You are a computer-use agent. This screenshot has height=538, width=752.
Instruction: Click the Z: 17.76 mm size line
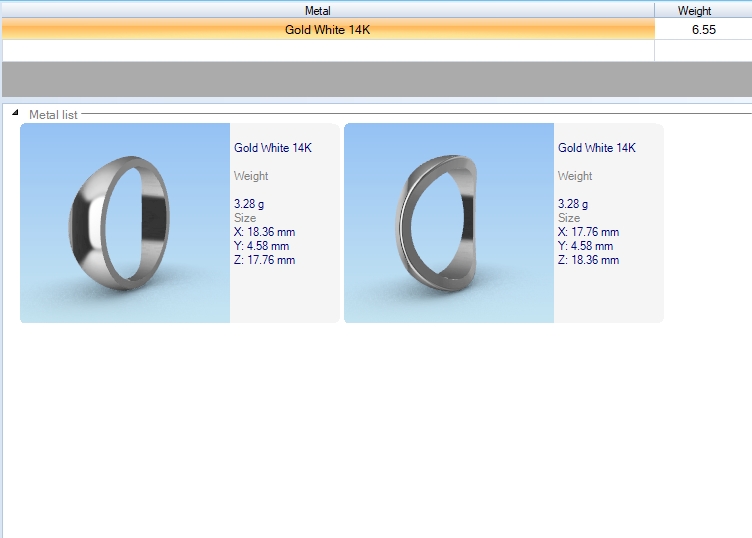coord(264,260)
